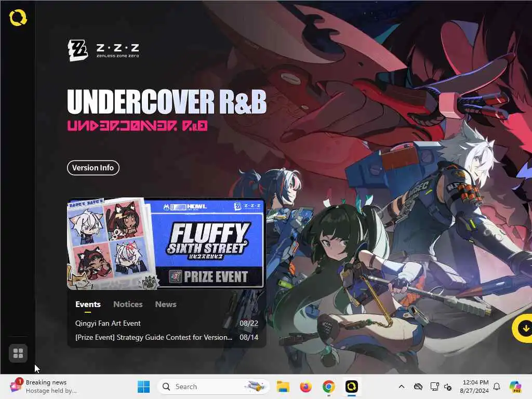Click the 08/14 event date
Screen dimensions: 532x399
coord(249,337)
